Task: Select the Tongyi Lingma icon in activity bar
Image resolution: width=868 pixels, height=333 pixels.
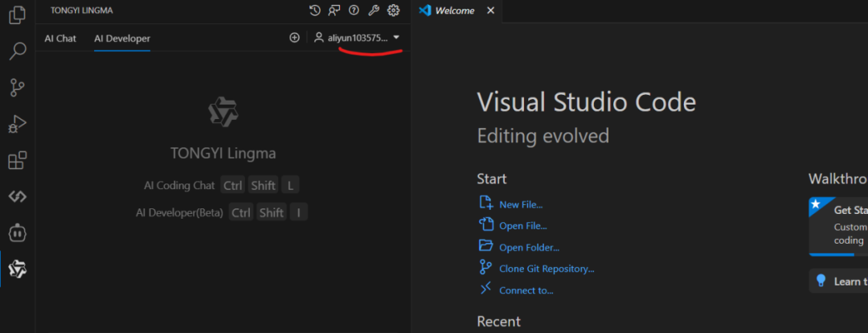Action: 17,269
